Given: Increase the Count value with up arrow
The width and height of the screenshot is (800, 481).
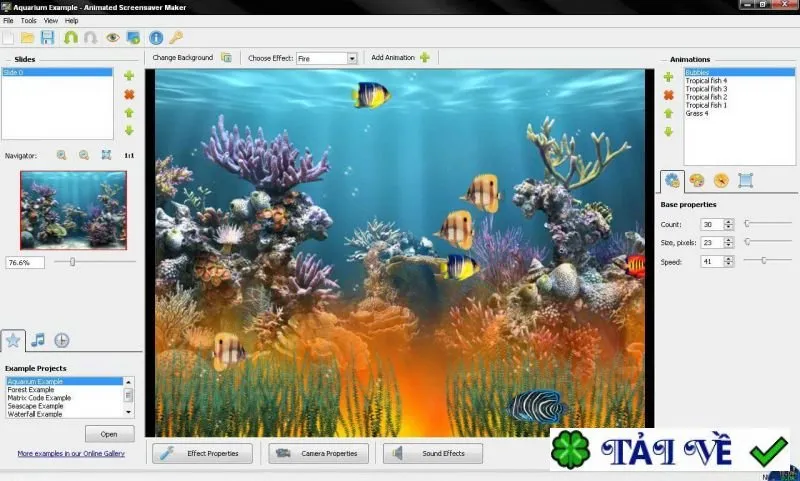Looking at the screenshot, I should [729, 221].
